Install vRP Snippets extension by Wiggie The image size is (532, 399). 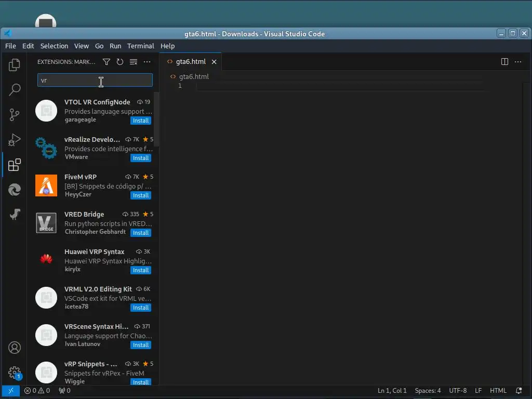[x=141, y=382]
